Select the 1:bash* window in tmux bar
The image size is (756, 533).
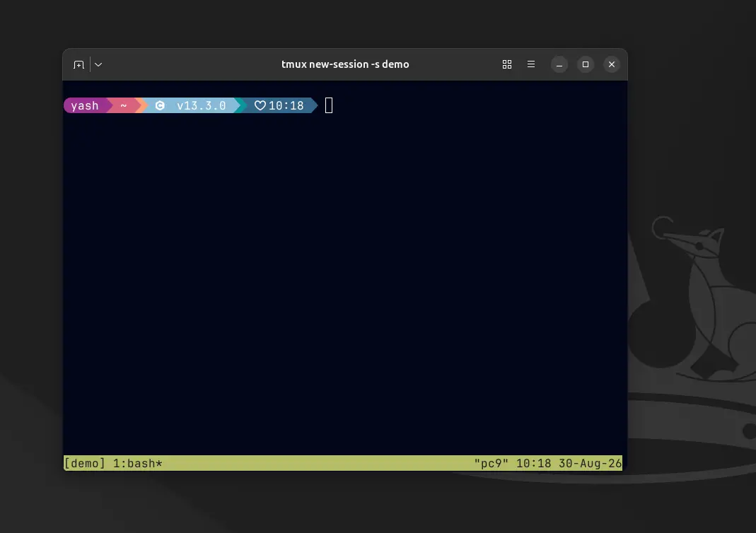(x=137, y=464)
